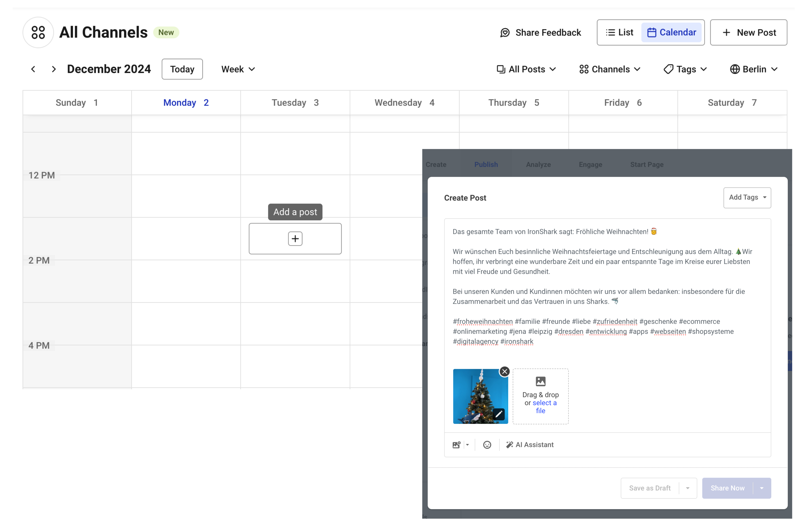Click the plus icon to add a post
812x529 pixels.
(x=295, y=239)
